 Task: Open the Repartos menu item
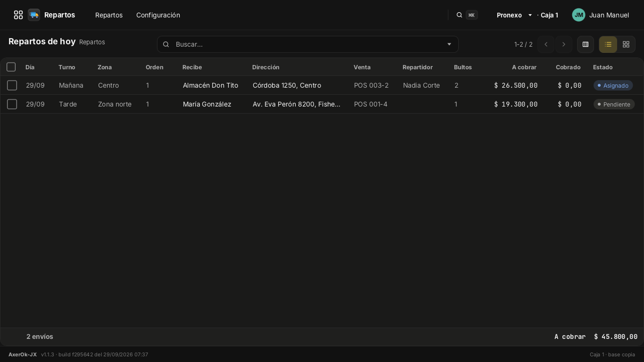[109, 15]
